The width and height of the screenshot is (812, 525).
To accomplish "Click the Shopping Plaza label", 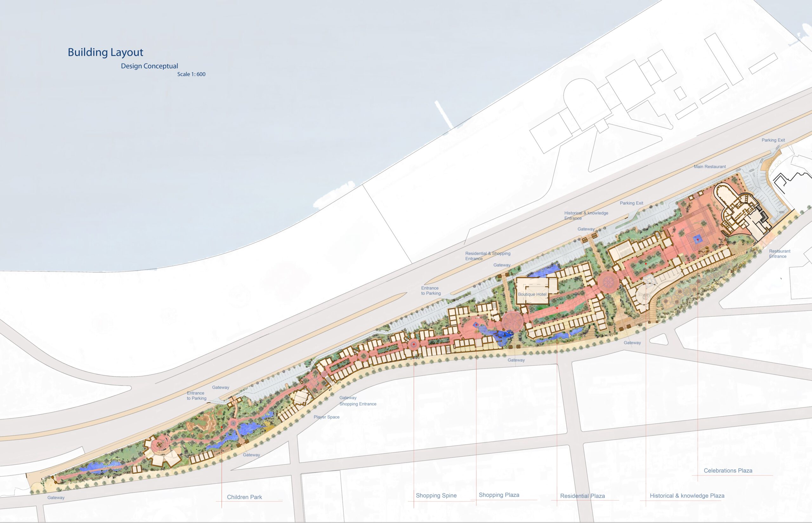I will point(499,495).
